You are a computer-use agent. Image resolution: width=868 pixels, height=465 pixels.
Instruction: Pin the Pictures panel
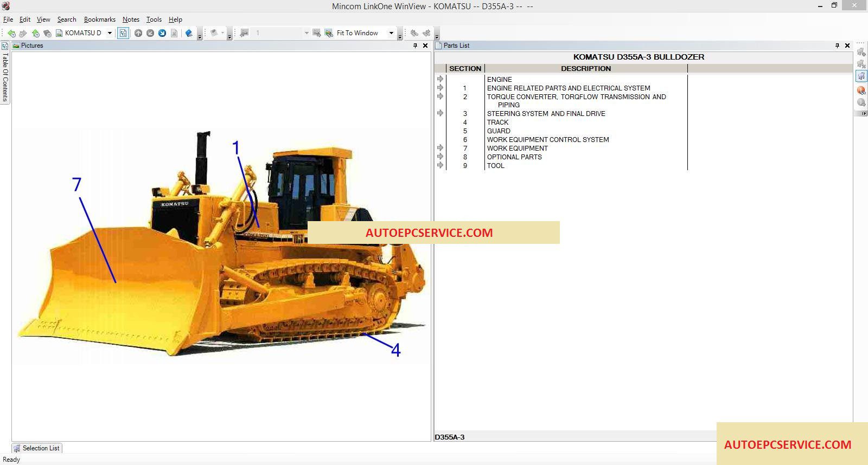click(x=416, y=46)
